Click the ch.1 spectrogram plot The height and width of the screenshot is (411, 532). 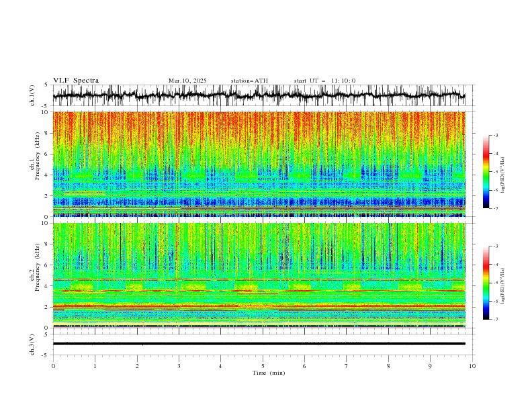click(259, 164)
